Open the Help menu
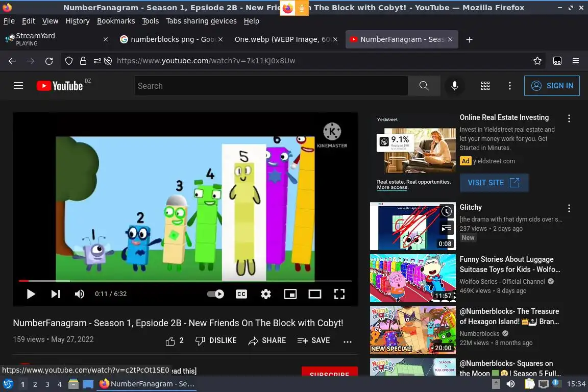588x392 pixels. tap(251, 21)
